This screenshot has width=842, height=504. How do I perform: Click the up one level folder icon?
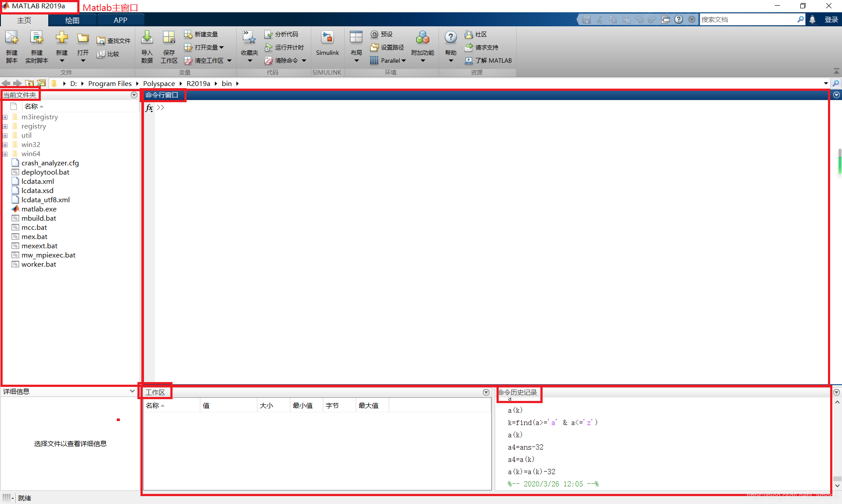29,83
